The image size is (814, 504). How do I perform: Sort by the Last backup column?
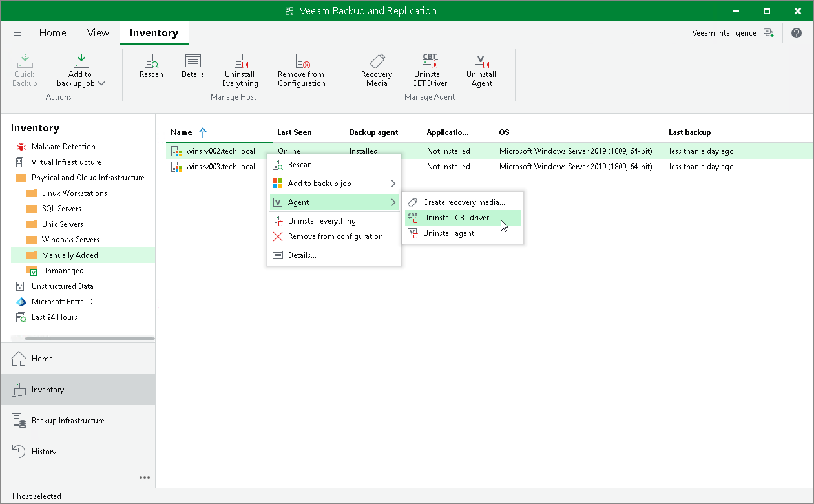coord(690,132)
